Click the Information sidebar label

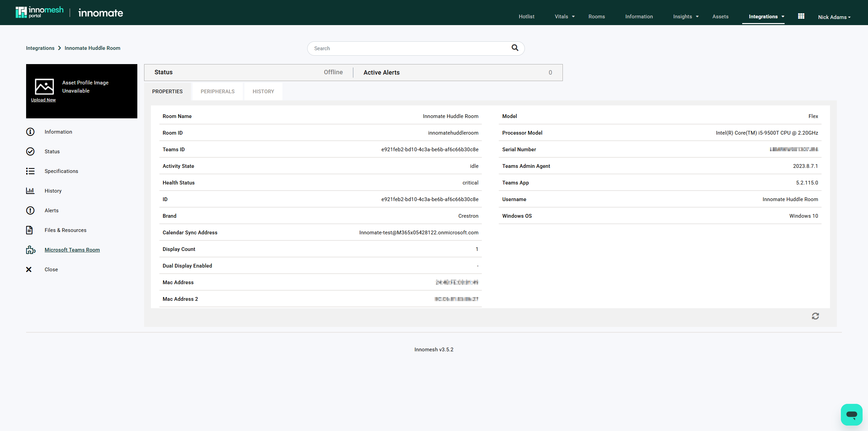coord(58,132)
